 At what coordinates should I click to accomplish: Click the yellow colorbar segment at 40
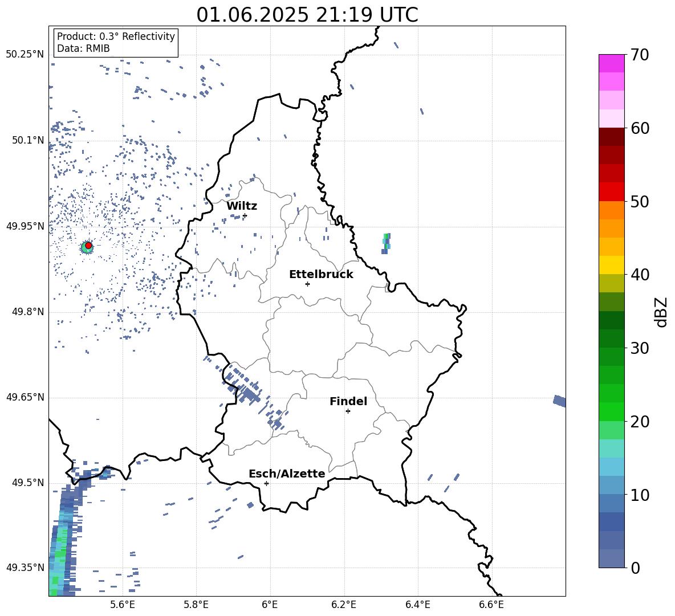coord(612,265)
